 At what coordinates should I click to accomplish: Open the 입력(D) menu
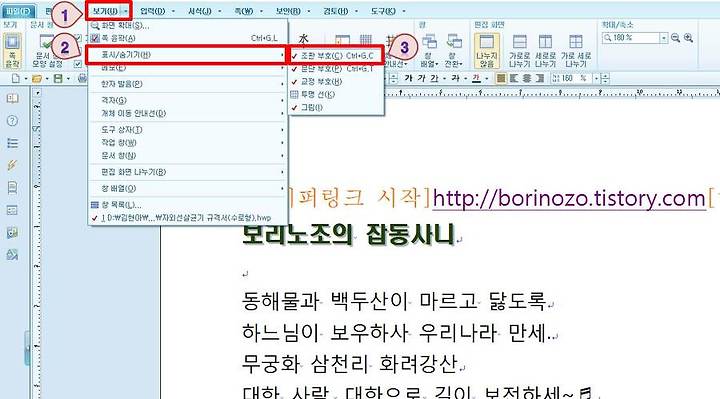[x=152, y=11]
